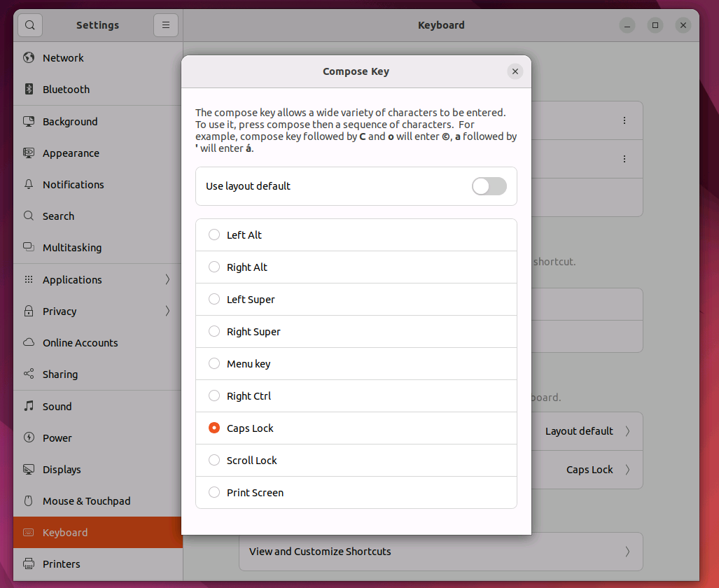
Task: Click the Mouse & Touchpad icon
Action: 29,501
